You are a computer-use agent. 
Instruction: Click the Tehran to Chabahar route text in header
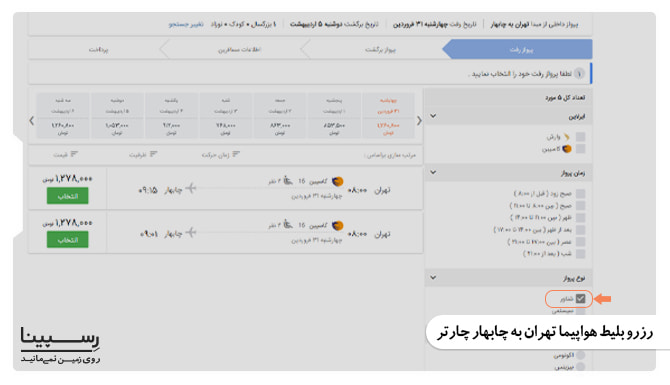pyautogui.click(x=509, y=24)
